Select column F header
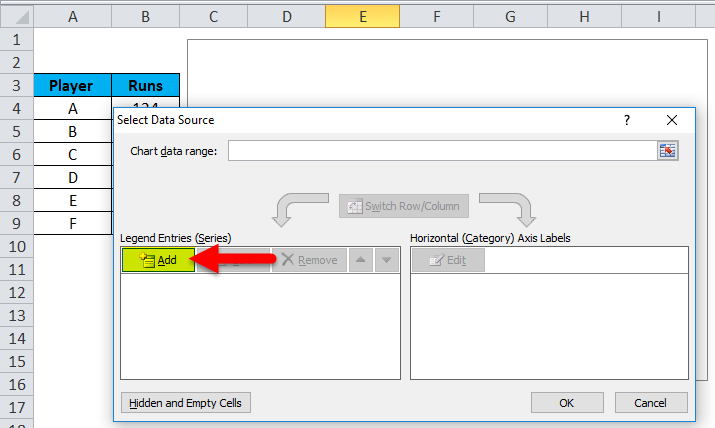This screenshot has height=428, width=715. pos(436,17)
